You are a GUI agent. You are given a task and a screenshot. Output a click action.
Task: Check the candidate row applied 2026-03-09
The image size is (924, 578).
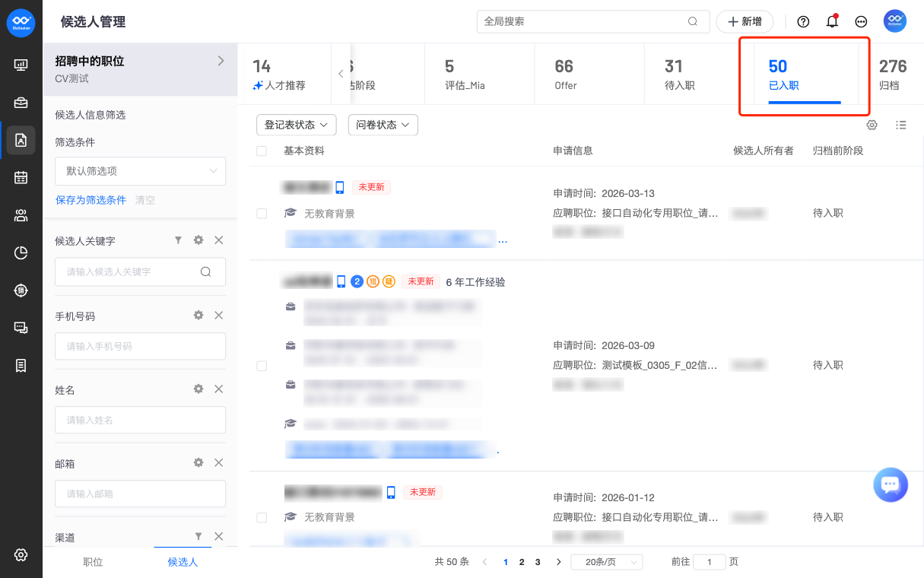click(x=262, y=366)
